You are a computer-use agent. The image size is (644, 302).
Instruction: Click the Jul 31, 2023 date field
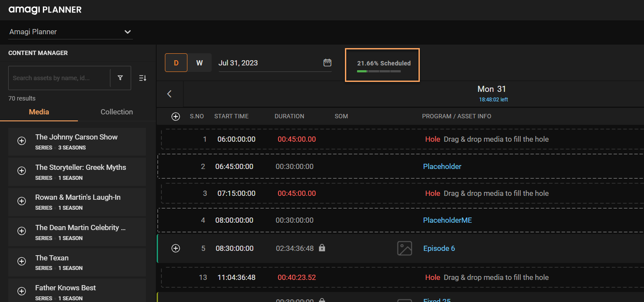click(x=275, y=63)
